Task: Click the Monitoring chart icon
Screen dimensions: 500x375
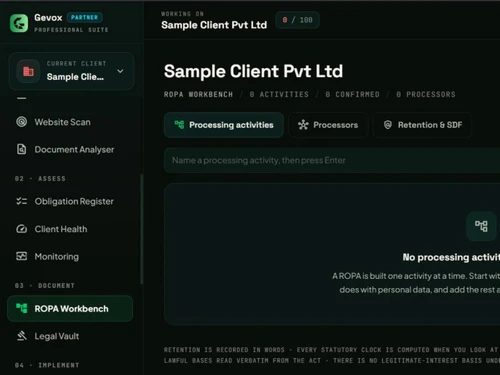Action: click(x=22, y=256)
